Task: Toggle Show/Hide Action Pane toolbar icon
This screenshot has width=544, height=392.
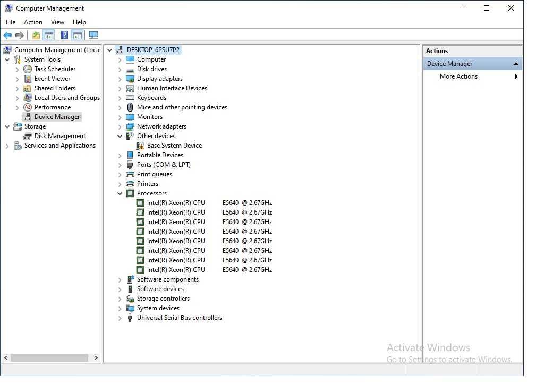Action: 78,36
